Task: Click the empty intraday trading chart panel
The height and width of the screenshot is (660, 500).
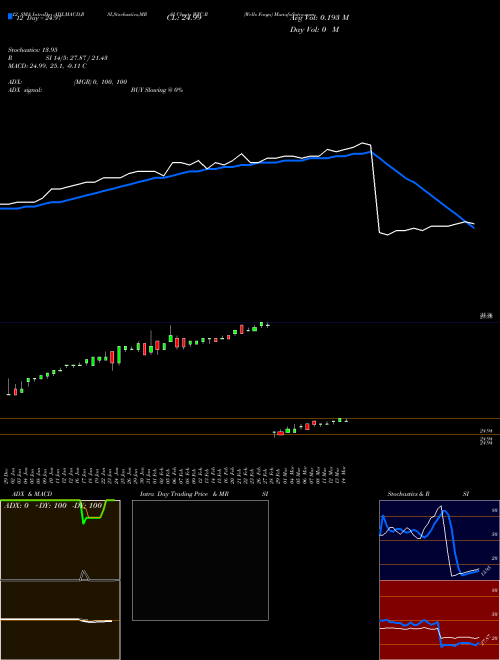Action: click(200, 560)
